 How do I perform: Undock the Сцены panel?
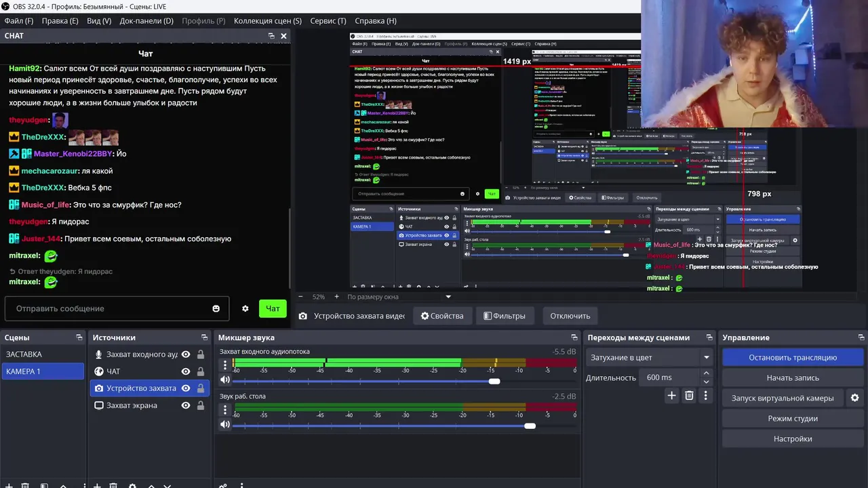coord(80,338)
